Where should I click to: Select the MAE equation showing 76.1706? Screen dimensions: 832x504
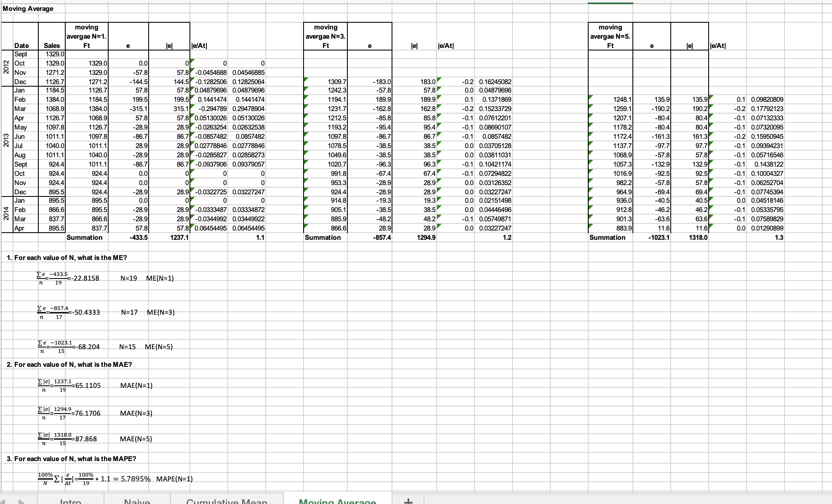[x=69, y=413]
